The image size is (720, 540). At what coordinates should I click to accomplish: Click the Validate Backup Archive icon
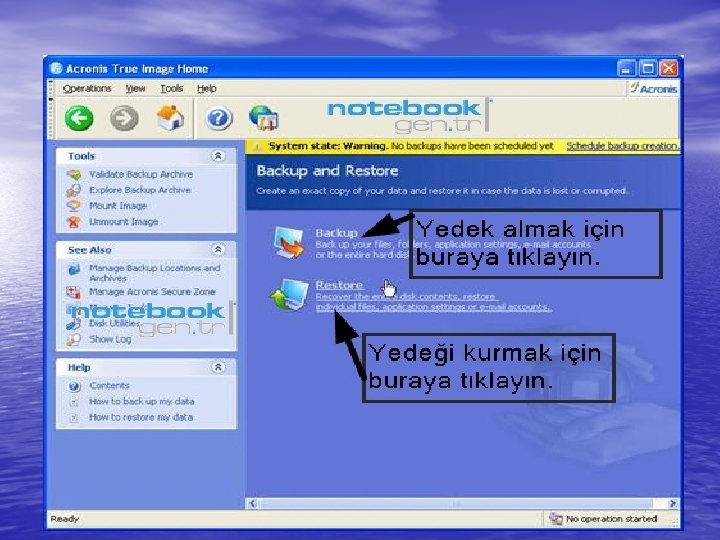(73, 174)
